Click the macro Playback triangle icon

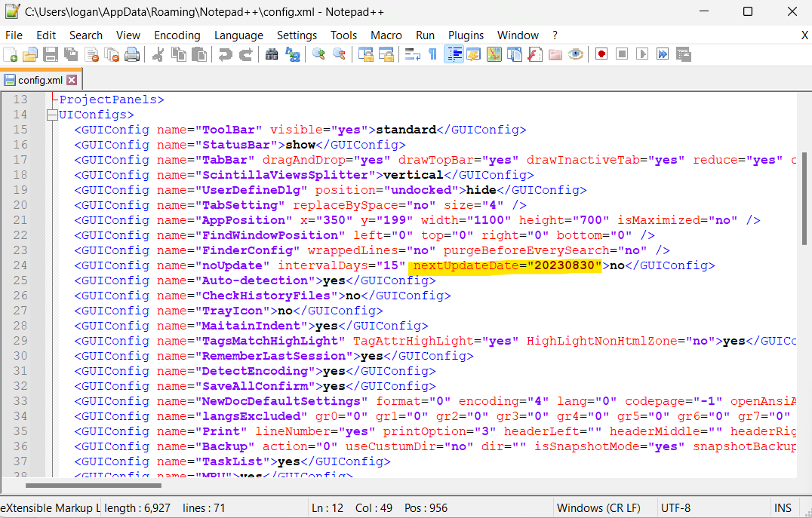(x=642, y=54)
